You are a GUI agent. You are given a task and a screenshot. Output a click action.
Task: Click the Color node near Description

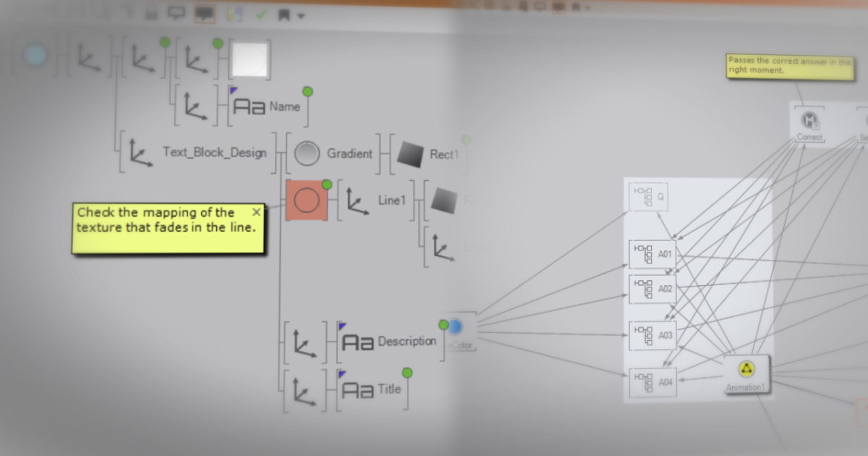456,328
